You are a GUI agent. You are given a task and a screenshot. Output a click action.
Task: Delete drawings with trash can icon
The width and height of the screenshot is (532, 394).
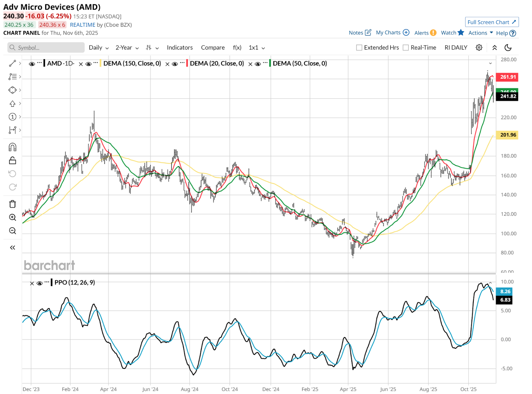(x=12, y=204)
